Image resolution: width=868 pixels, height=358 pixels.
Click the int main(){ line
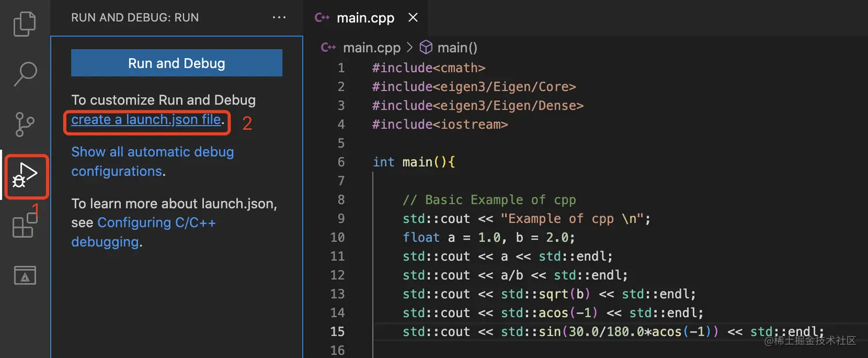coord(414,162)
